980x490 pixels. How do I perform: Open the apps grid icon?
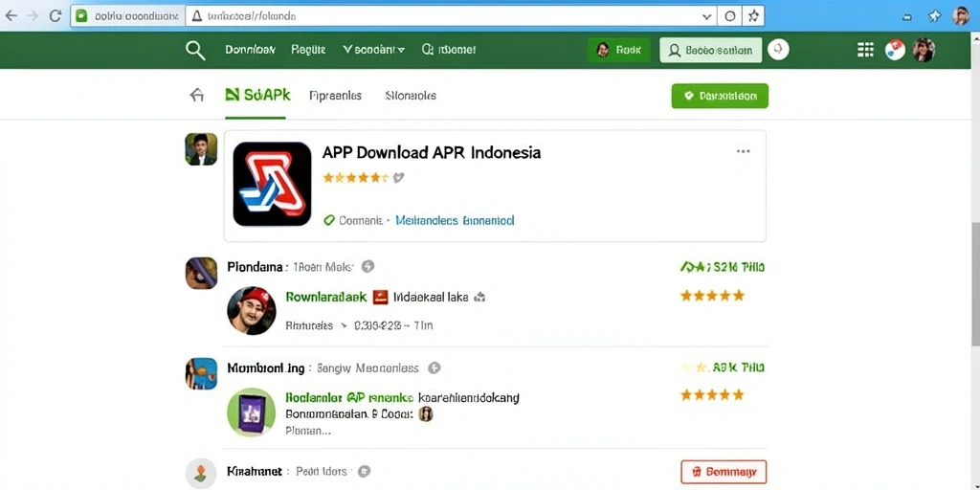pyautogui.click(x=865, y=50)
